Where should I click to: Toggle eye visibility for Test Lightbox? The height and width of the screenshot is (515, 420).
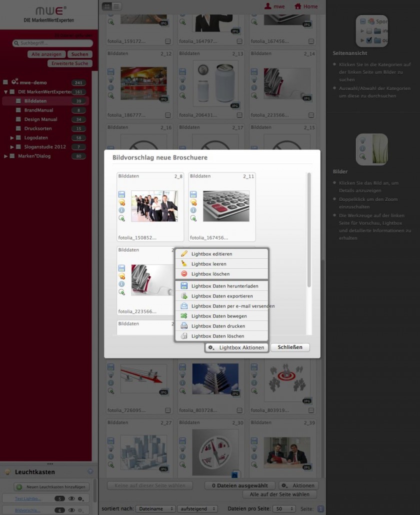tap(71, 498)
